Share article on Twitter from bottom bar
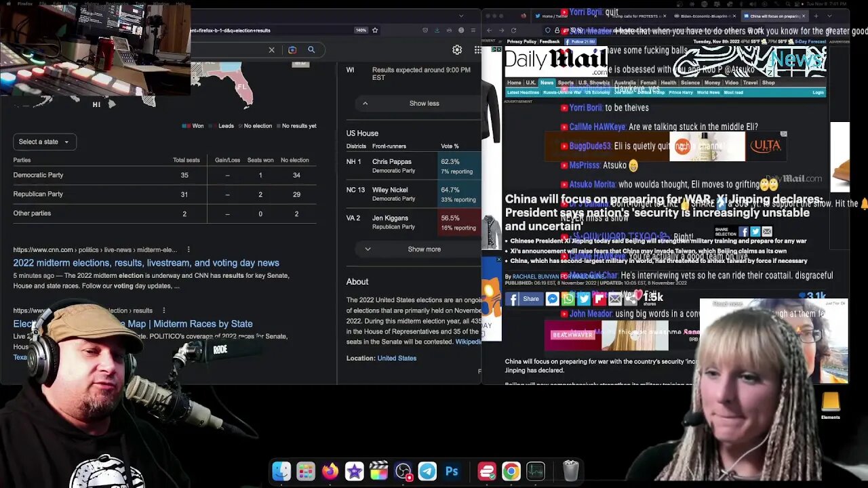Image resolution: width=868 pixels, height=488 pixels. coord(584,298)
